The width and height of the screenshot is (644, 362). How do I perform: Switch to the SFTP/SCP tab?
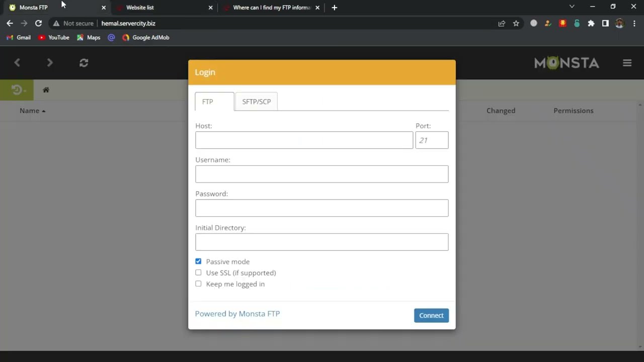pos(256,102)
